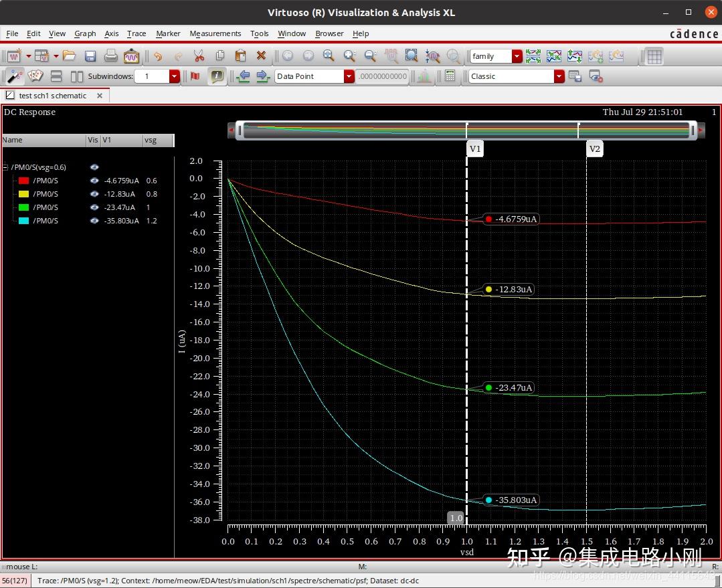The width and height of the screenshot is (722, 588).
Task: Click the red X Delete icon
Action: coord(261,56)
